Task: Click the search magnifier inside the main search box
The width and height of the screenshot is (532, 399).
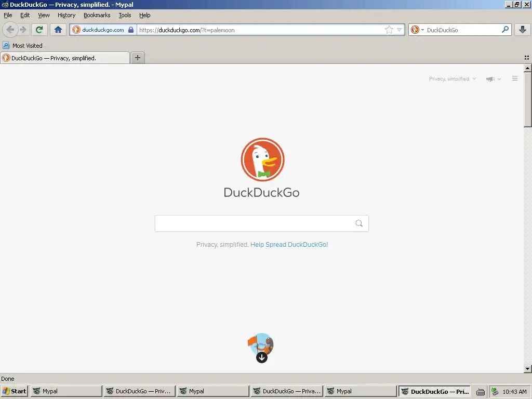Action: click(359, 223)
